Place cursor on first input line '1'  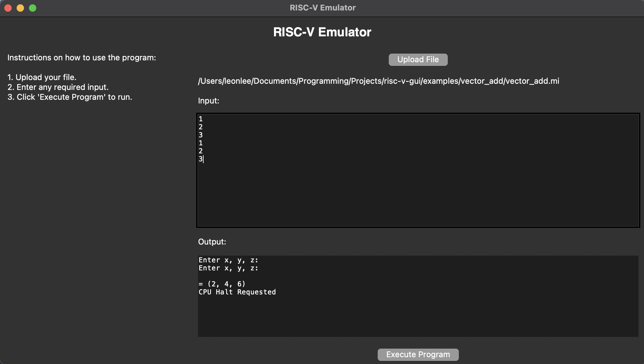[201, 119]
